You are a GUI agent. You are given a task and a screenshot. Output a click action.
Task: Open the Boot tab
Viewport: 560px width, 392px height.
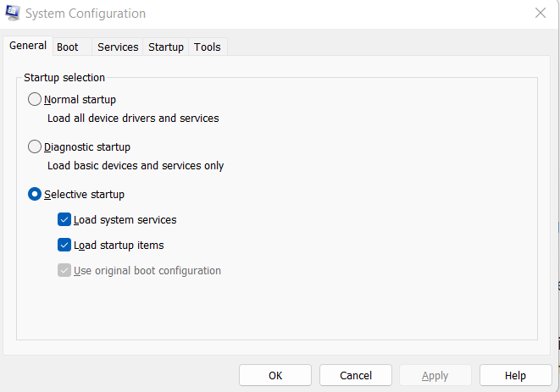(68, 47)
